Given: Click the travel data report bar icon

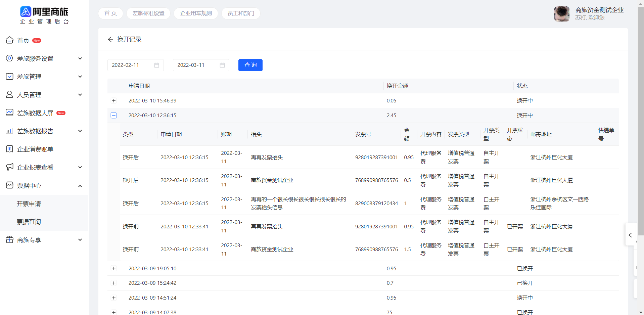Looking at the screenshot, I should (10, 131).
